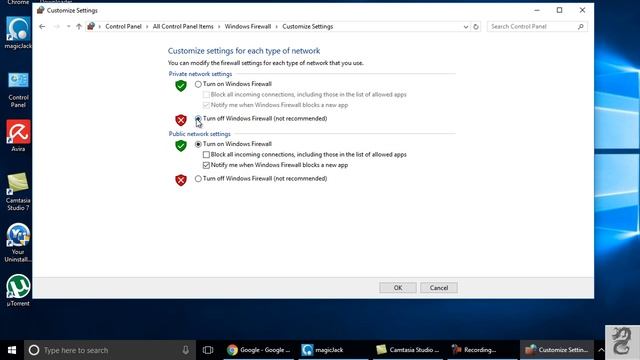Click the Cortana circle icon

point(34,350)
